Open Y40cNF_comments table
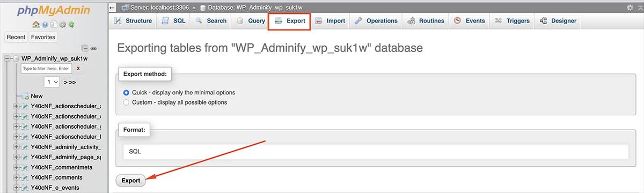The image size is (644, 193). click(56, 177)
